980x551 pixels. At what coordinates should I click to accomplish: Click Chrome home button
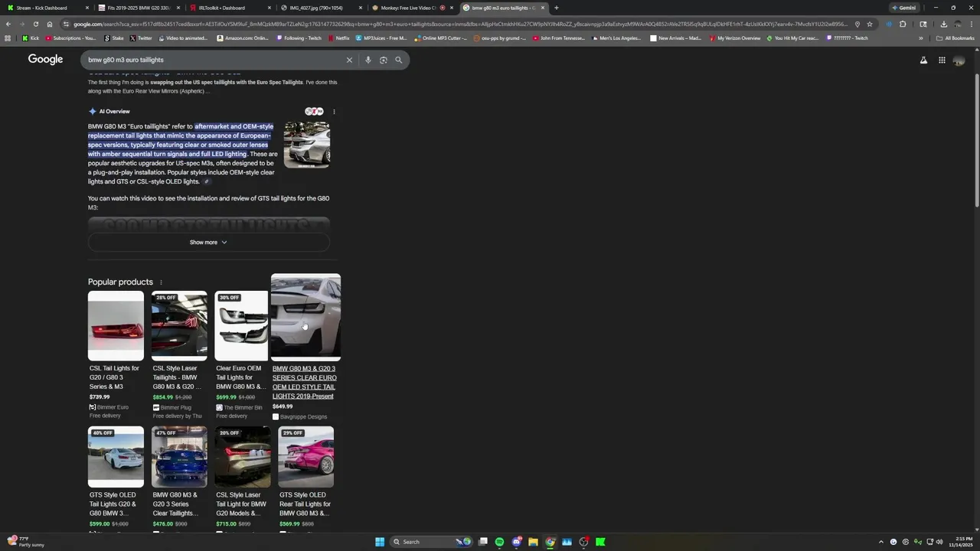[x=50, y=24]
